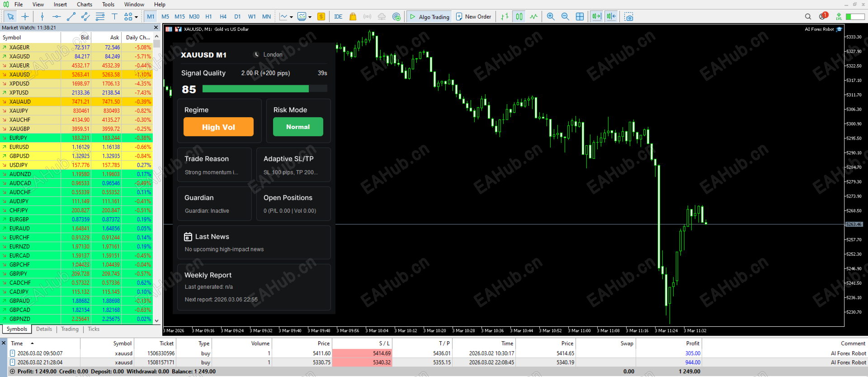Select the text label tool
Image resolution: width=868 pixels, height=377 pixels.
114,17
